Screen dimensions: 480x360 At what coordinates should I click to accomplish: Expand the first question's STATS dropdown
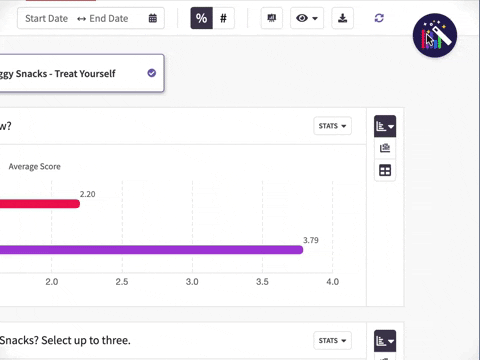coord(332,126)
